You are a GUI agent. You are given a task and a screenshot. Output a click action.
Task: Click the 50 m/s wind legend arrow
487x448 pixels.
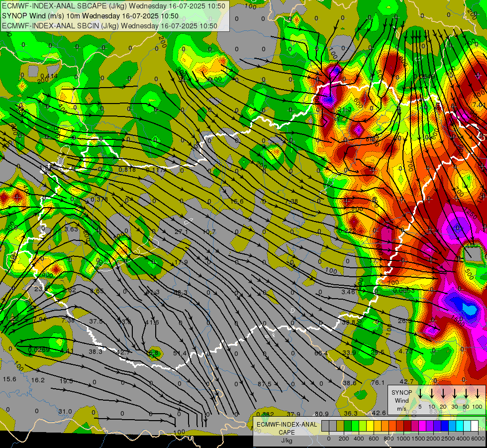click(x=466, y=393)
